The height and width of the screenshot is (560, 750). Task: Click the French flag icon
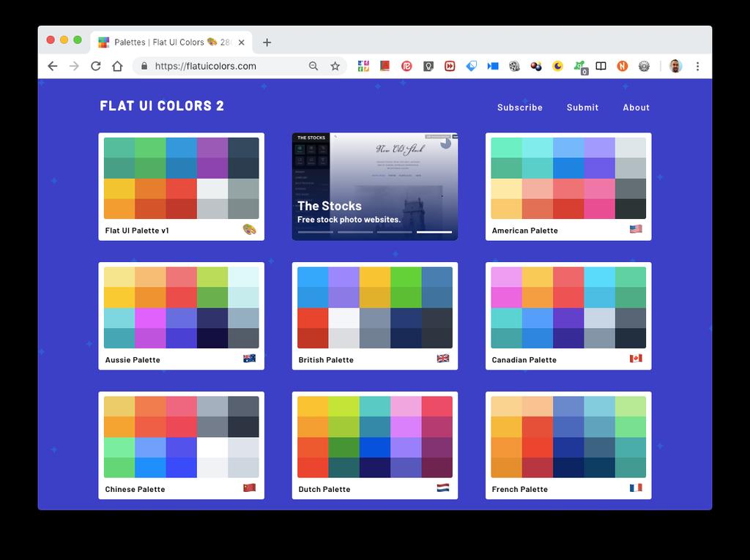pyautogui.click(x=636, y=488)
